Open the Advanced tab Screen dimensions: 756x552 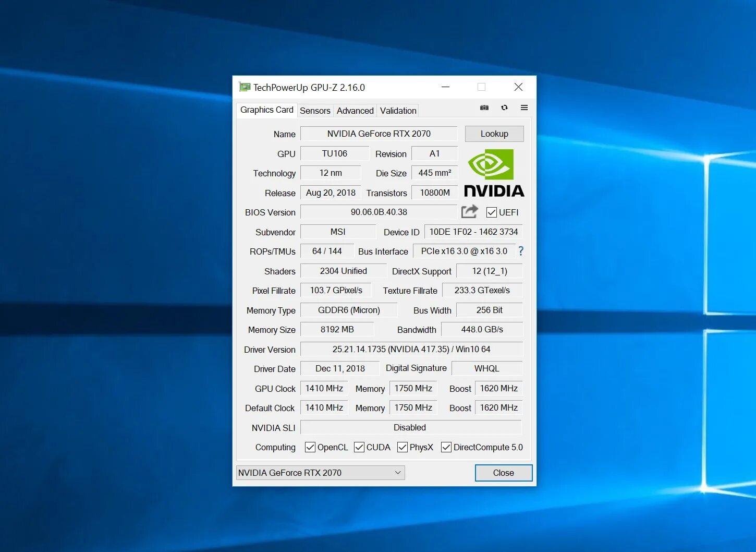click(355, 110)
